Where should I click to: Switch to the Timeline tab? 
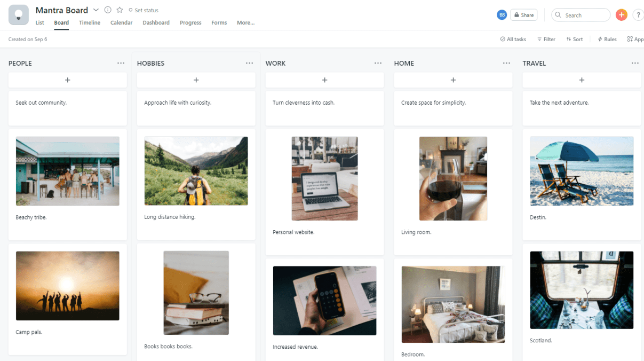(x=90, y=22)
